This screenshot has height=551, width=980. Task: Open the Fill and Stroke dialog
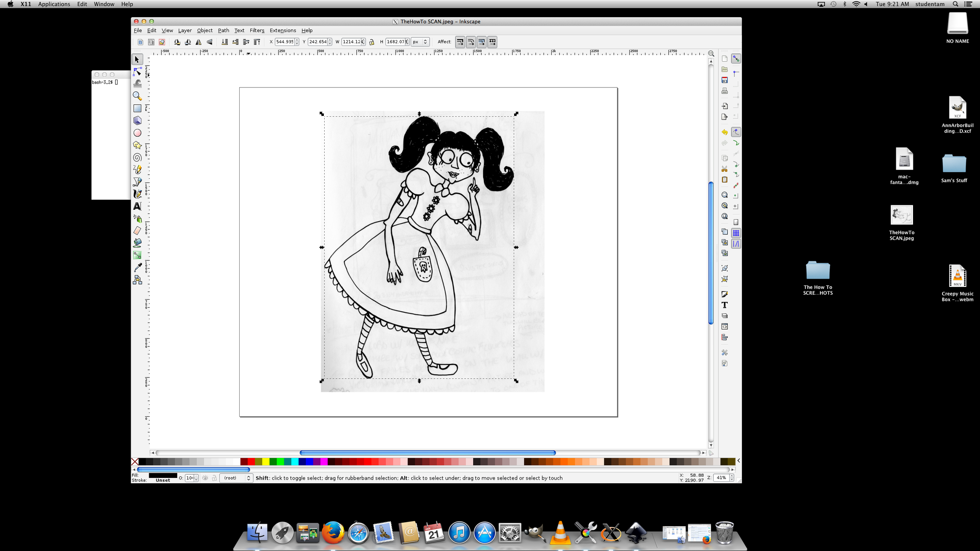[725, 293]
